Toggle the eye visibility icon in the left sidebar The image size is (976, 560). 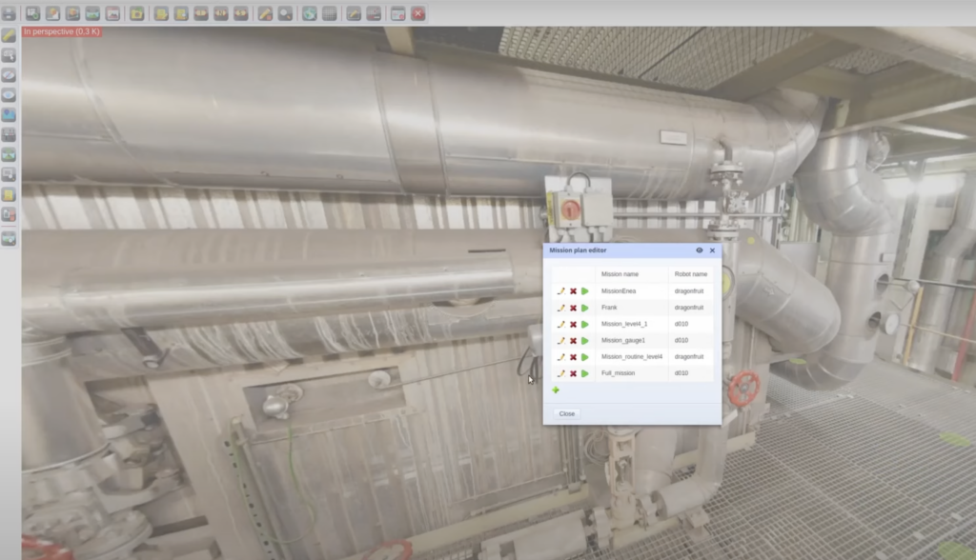pos(11,93)
